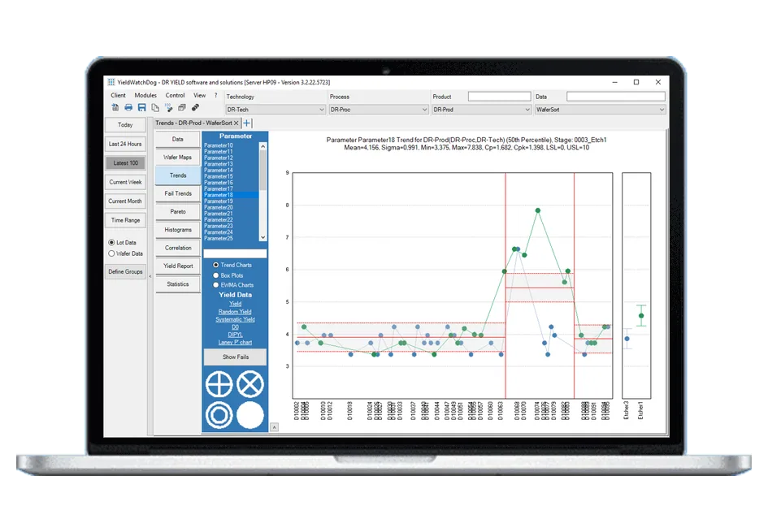This screenshot has width=768, height=532.
Task: Click the parameter list scroll-down arrow
Action: point(263,237)
